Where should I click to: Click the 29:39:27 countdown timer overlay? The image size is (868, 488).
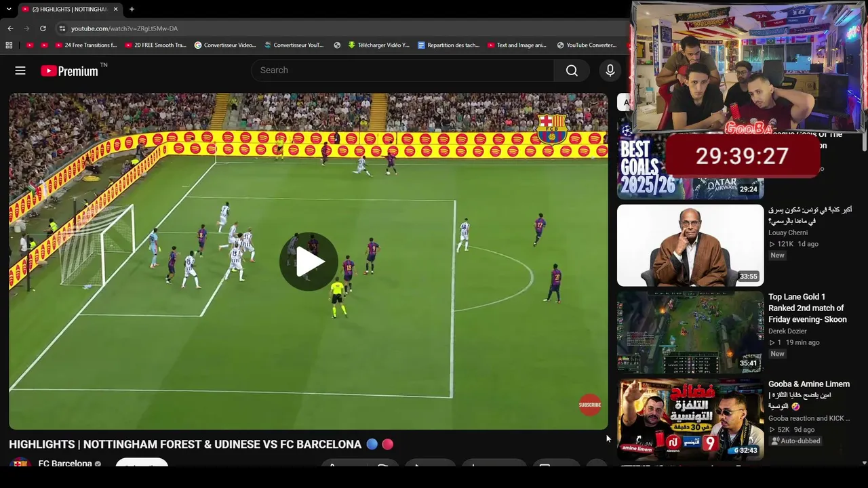pyautogui.click(x=742, y=156)
